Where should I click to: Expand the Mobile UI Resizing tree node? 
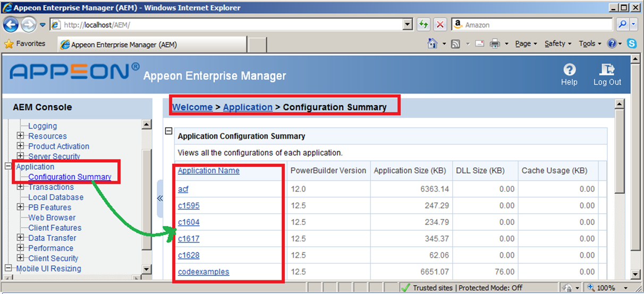(9, 268)
